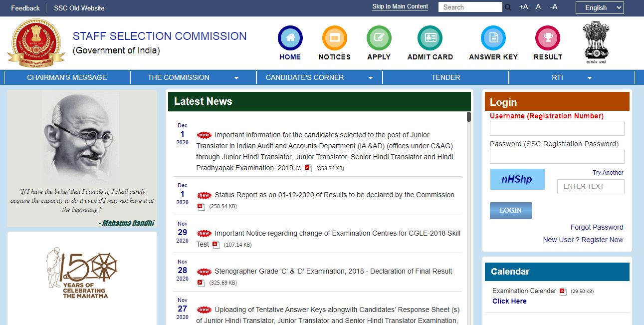This screenshot has width=644, height=325.
Task: Click the national emblem of India image
Action: click(x=596, y=43)
